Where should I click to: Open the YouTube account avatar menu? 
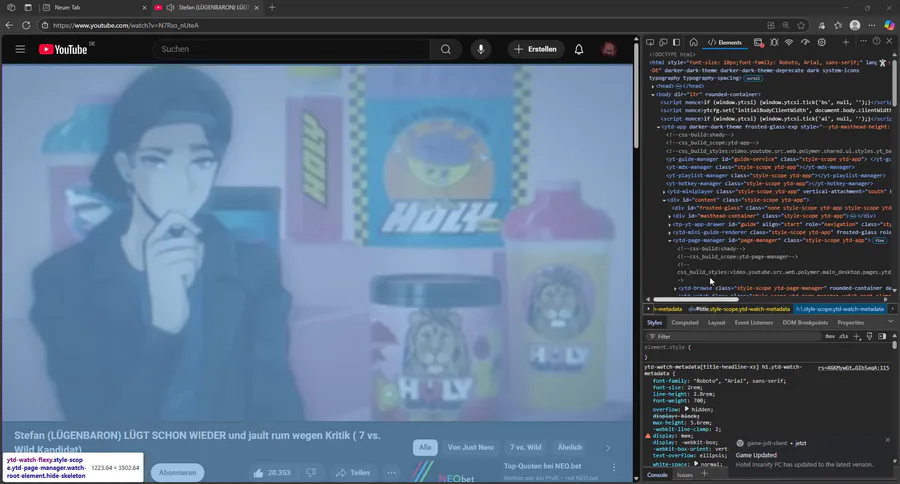609,49
